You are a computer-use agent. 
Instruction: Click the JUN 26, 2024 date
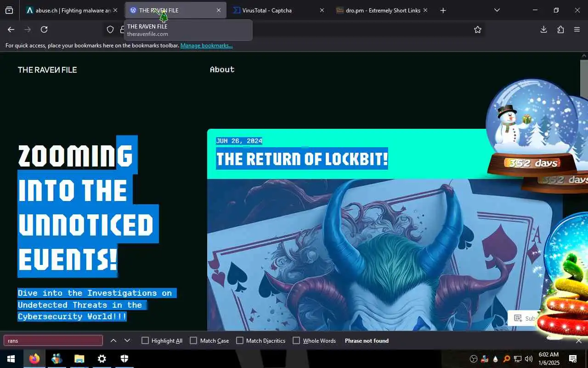tap(239, 141)
